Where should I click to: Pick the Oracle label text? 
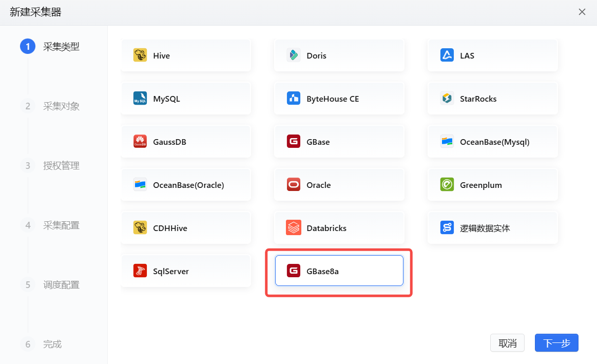319,185
